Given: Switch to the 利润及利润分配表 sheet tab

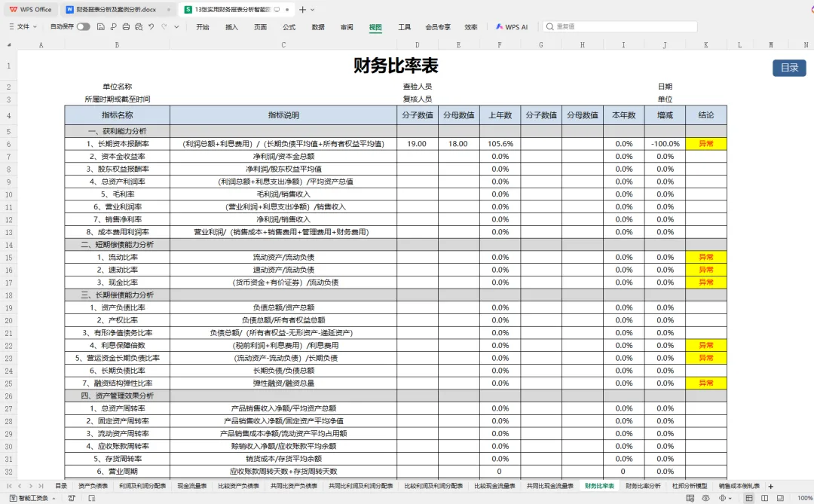Looking at the screenshot, I should point(142,486).
